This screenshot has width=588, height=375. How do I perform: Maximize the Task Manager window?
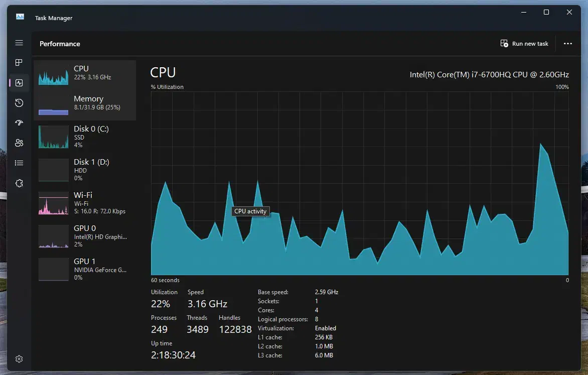(546, 13)
